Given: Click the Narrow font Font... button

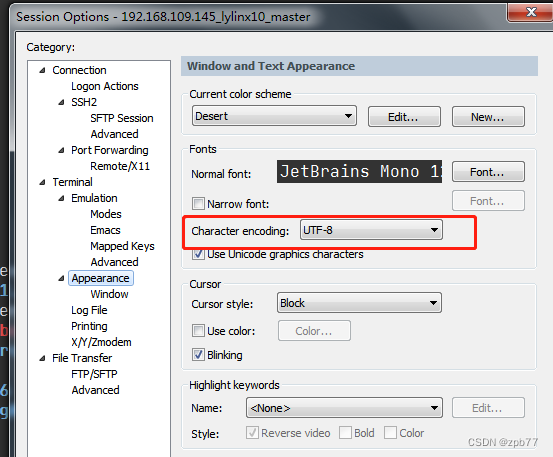Looking at the screenshot, I should (x=488, y=201).
